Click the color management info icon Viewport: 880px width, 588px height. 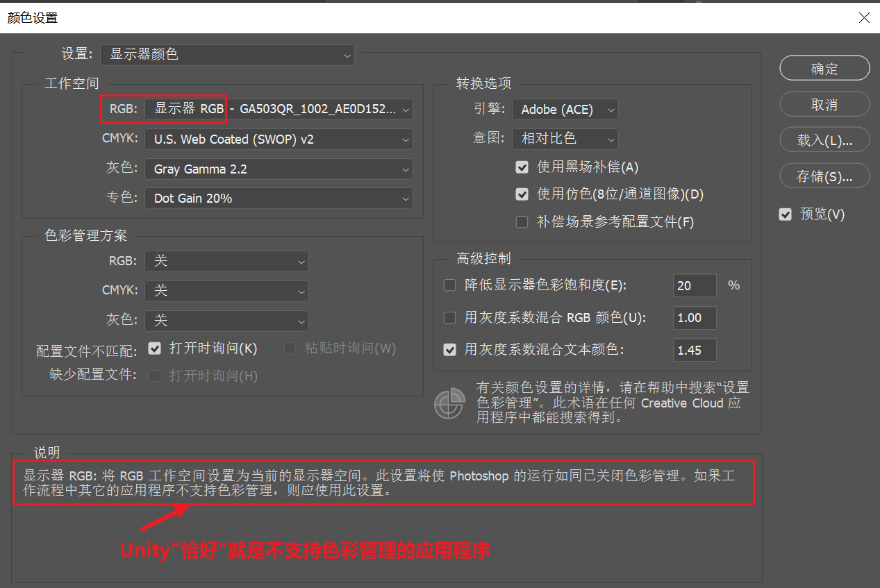click(x=449, y=403)
